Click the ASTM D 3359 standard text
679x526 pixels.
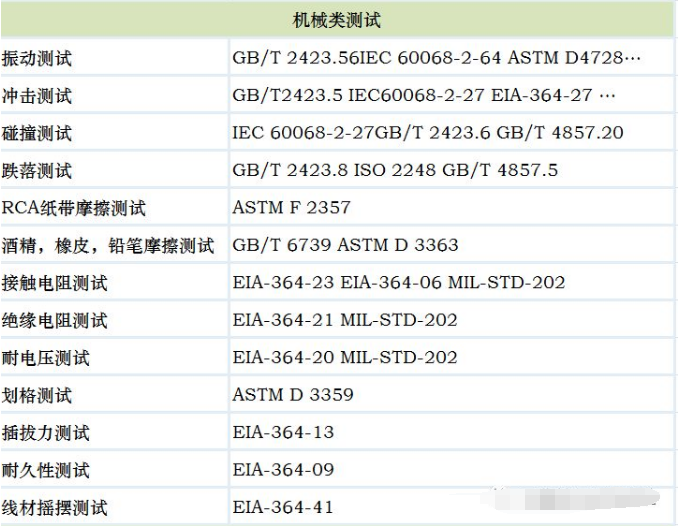tap(293, 395)
